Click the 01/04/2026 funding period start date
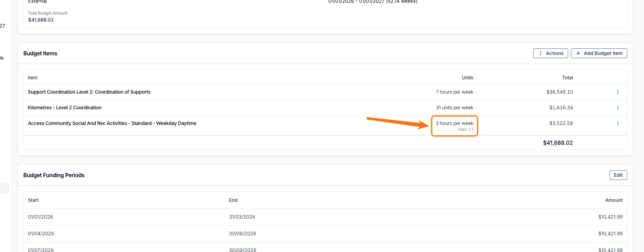This screenshot has width=644, height=252. [x=41, y=234]
